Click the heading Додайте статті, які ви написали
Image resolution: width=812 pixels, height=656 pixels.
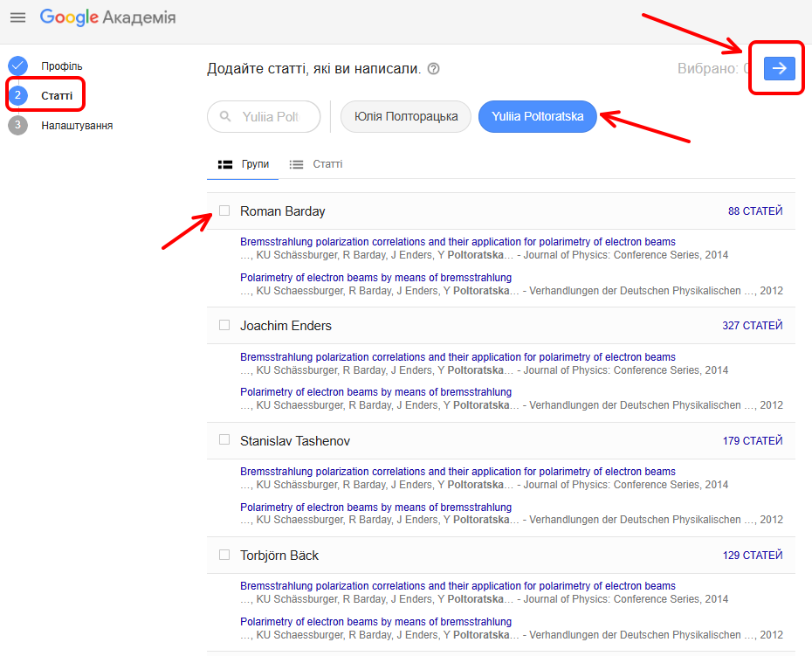313,68
